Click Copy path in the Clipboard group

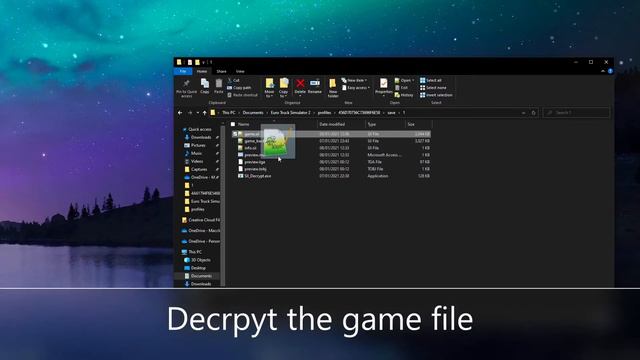click(239, 88)
